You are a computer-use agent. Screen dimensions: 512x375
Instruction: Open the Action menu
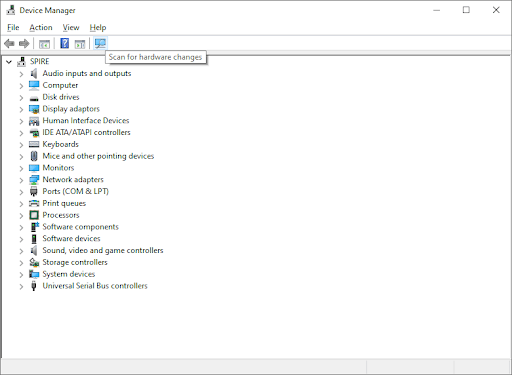pos(41,28)
